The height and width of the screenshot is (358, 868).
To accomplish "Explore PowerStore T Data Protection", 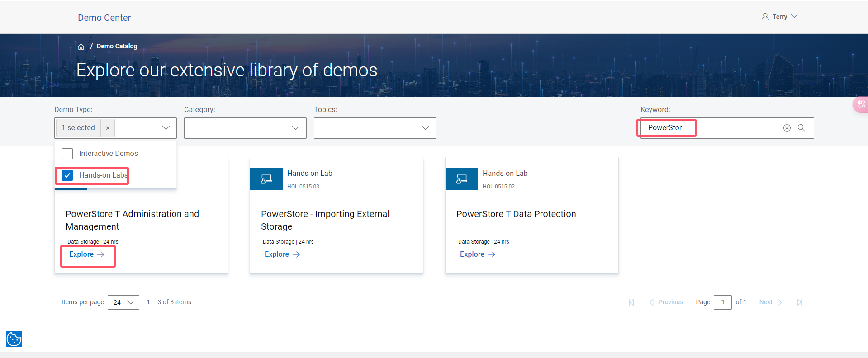I will pos(478,254).
